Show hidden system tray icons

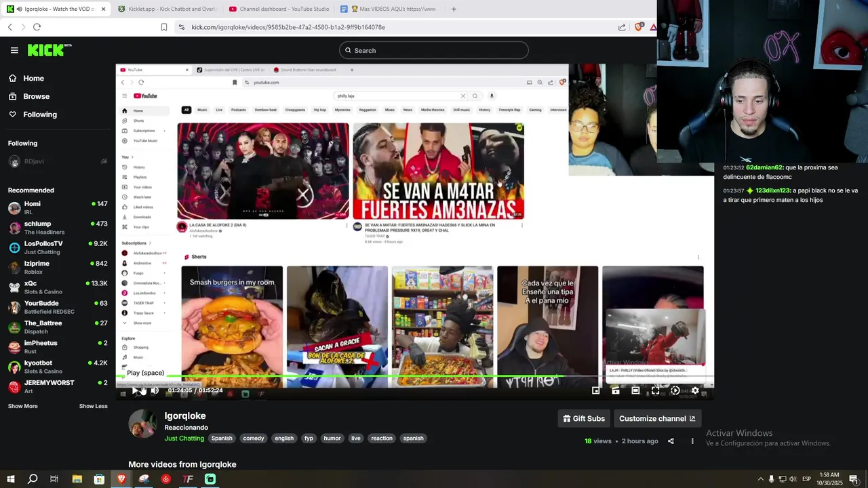pyautogui.click(x=760, y=479)
